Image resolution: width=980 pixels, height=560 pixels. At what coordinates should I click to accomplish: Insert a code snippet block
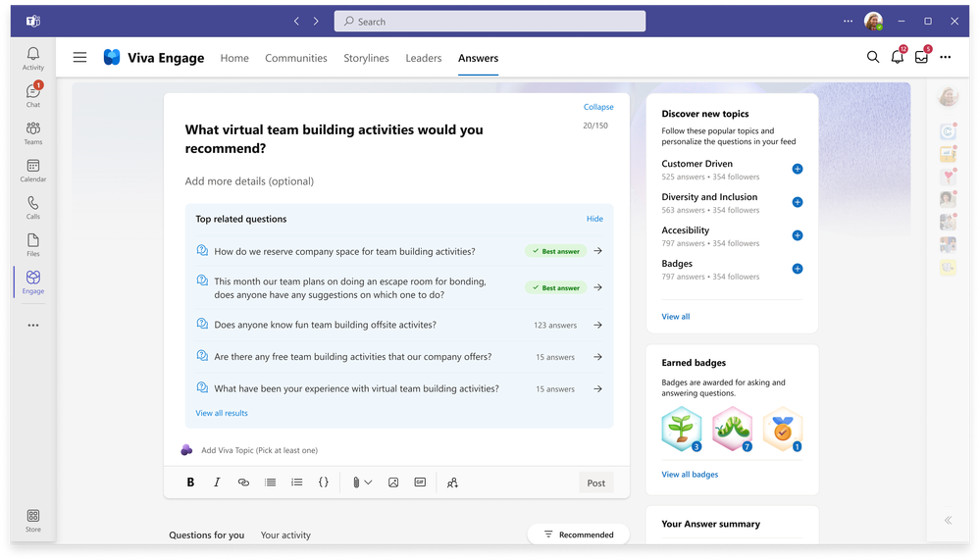pyautogui.click(x=323, y=483)
